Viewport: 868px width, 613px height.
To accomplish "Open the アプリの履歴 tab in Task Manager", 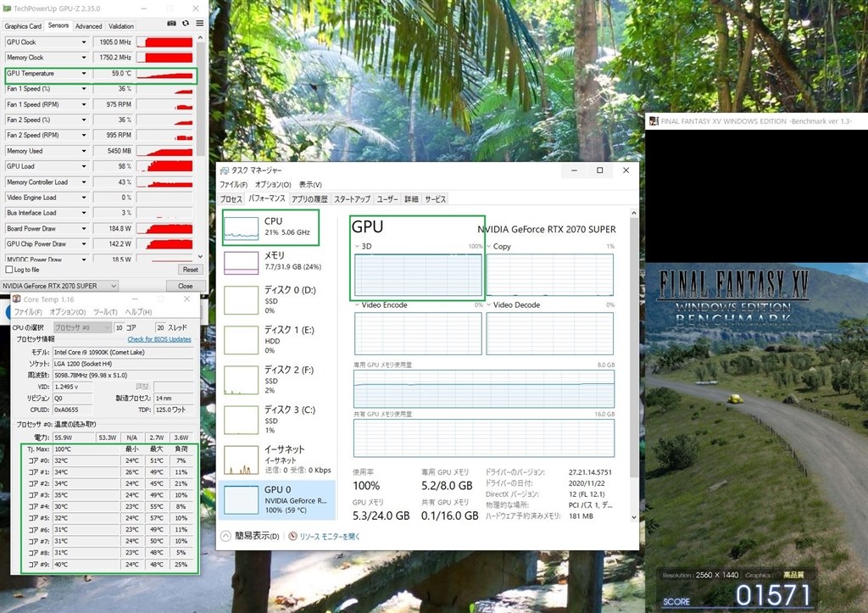I will click(309, 198).
